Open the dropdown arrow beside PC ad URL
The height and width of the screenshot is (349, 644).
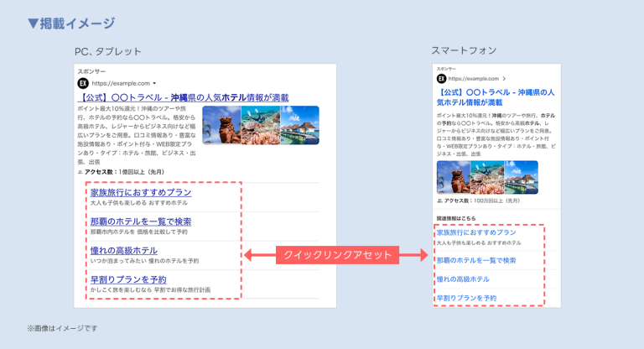coord(155,84)
